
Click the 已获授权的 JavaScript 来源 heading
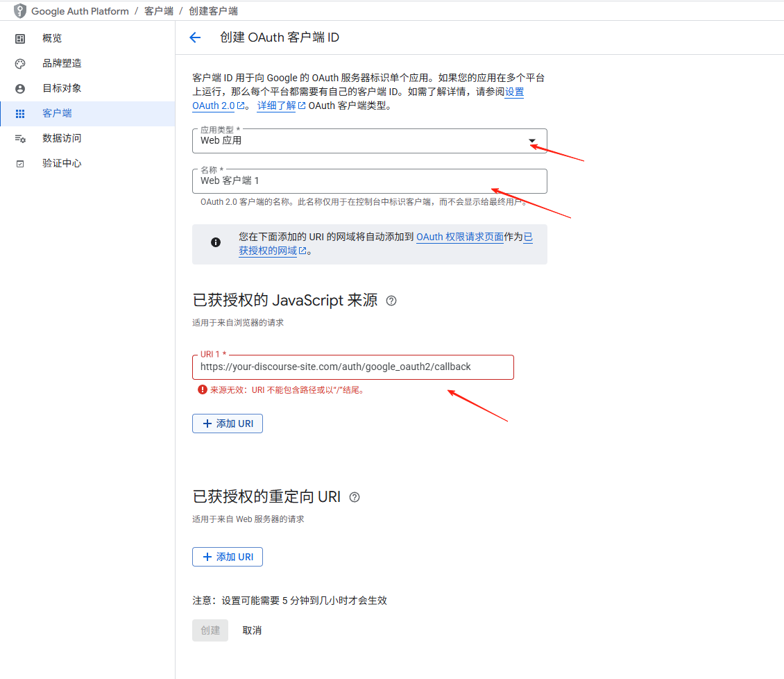(285, 300)
